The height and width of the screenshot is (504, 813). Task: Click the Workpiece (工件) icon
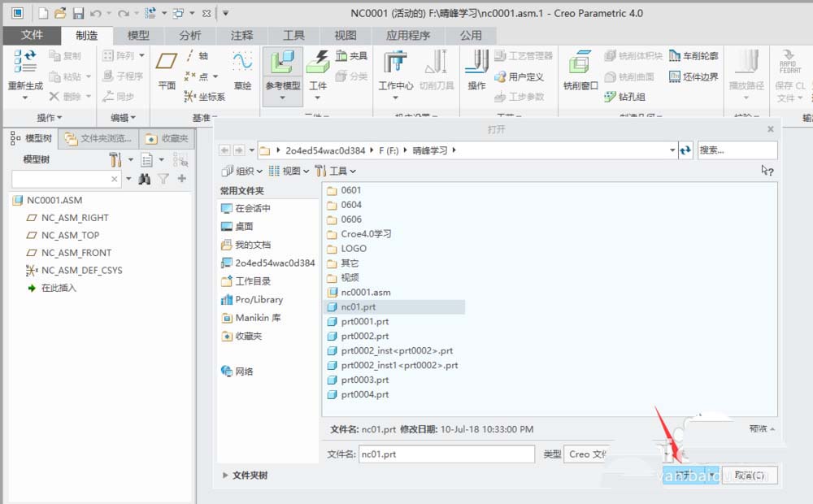(x=317, y=63)
